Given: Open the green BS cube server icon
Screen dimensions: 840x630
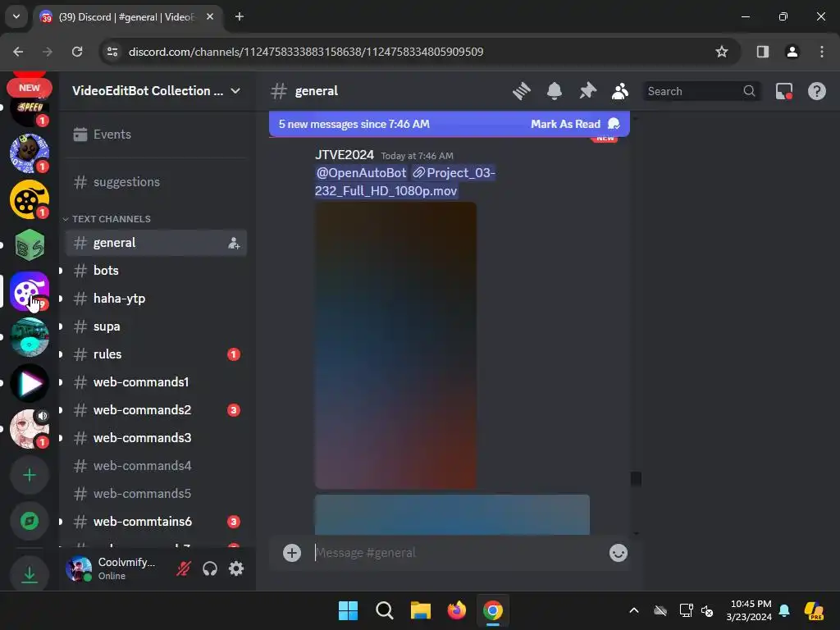Looking at the screenshot, I should click(30, 245).
